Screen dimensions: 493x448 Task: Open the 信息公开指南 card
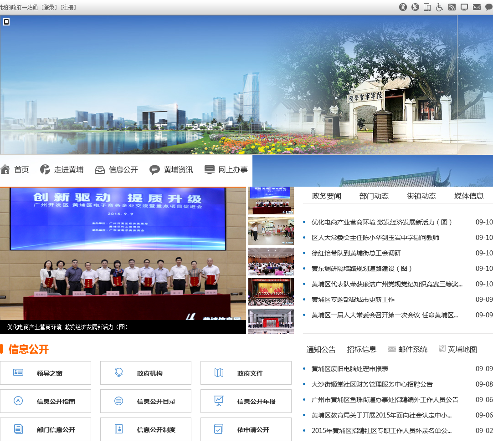[x=46, y=401]
